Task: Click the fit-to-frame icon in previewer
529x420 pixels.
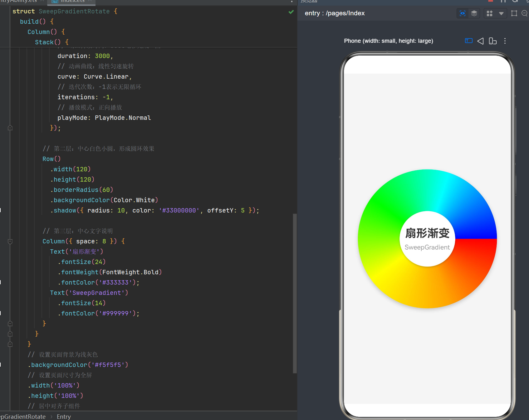Action: pos(514,13)
